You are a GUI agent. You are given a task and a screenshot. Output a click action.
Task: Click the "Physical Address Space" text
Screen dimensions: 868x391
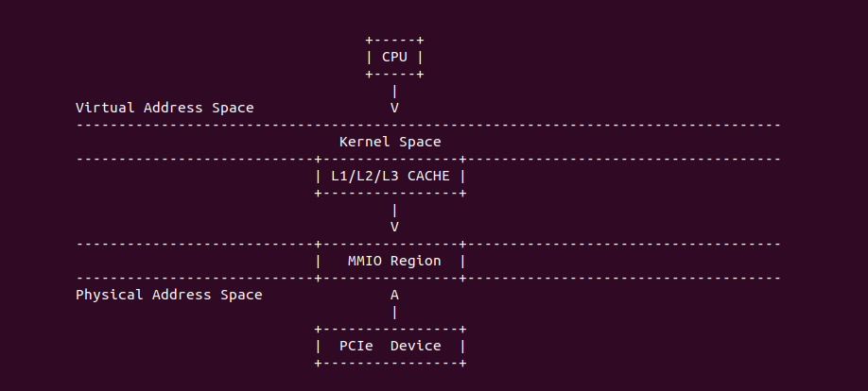pos(168,295)
